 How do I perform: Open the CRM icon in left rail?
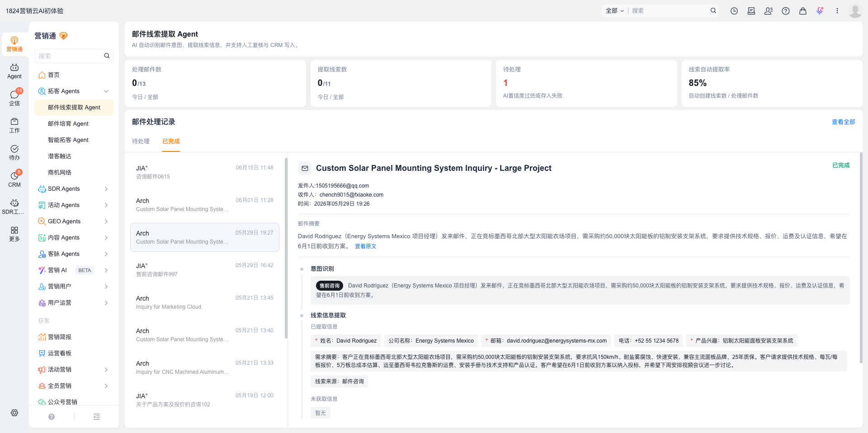coord(14,179)
